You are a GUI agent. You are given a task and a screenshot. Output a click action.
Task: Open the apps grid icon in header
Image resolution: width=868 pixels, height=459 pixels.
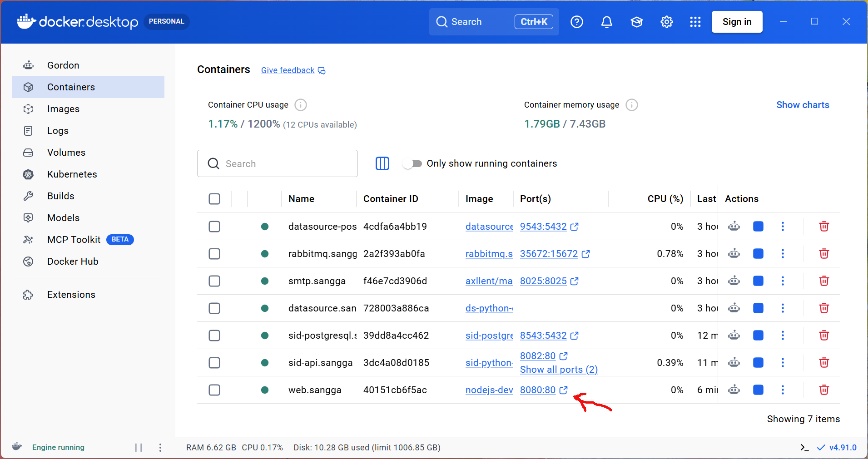click(x=695, y=22)
